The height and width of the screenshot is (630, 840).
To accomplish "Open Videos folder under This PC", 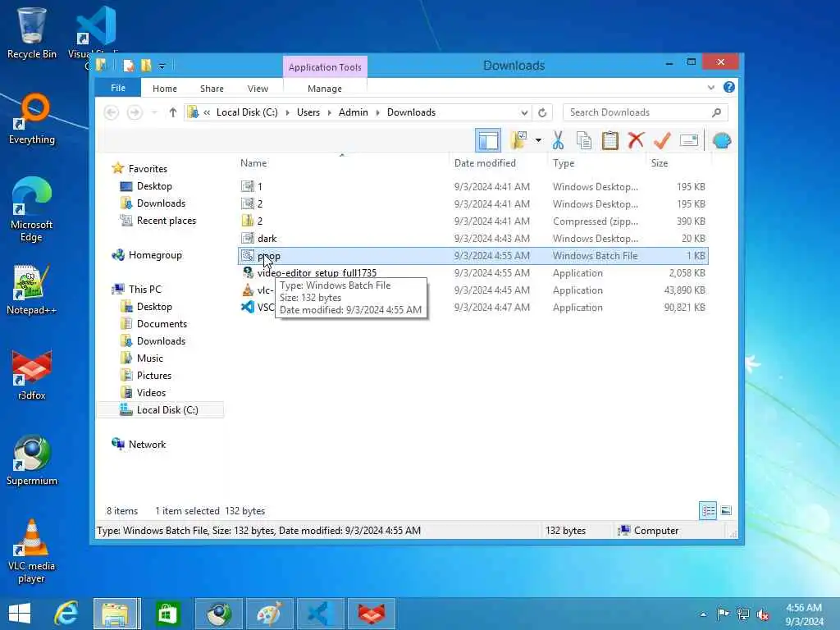I will 151,393.
